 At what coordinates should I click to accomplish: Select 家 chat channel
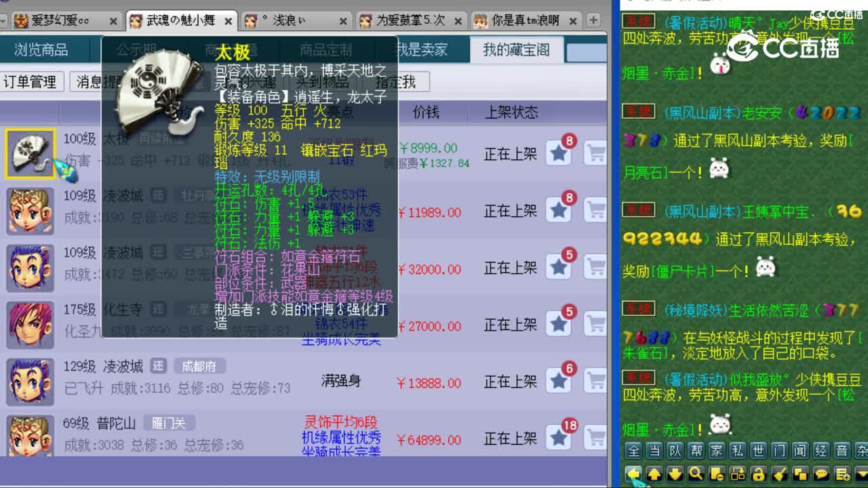(x=717, y=451)
